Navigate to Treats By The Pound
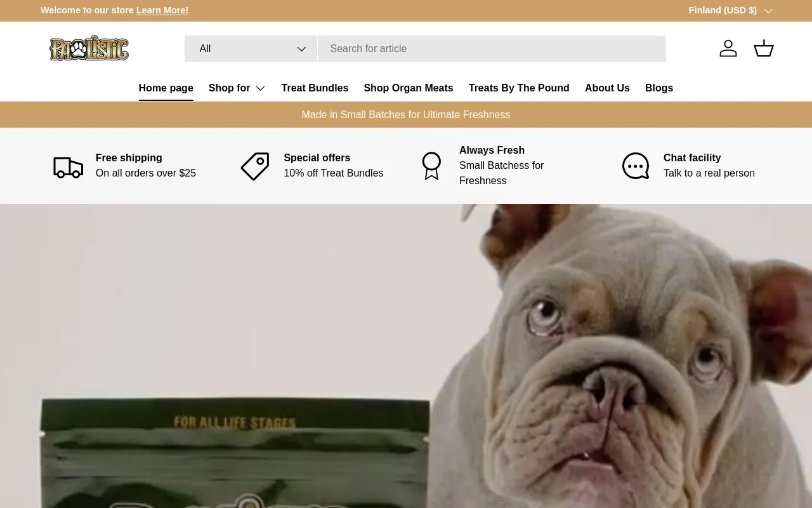This screenshot has width=812, height=508. click(519, 88)
